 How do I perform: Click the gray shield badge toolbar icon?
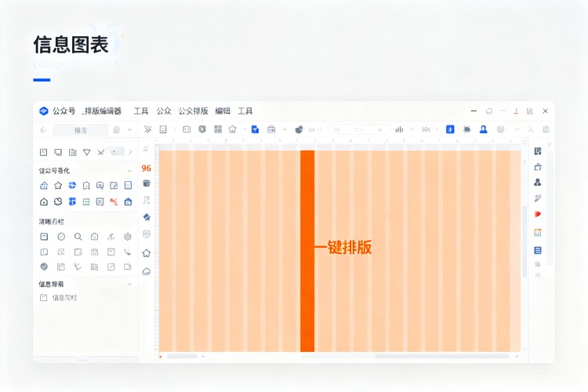click(202, 129)
